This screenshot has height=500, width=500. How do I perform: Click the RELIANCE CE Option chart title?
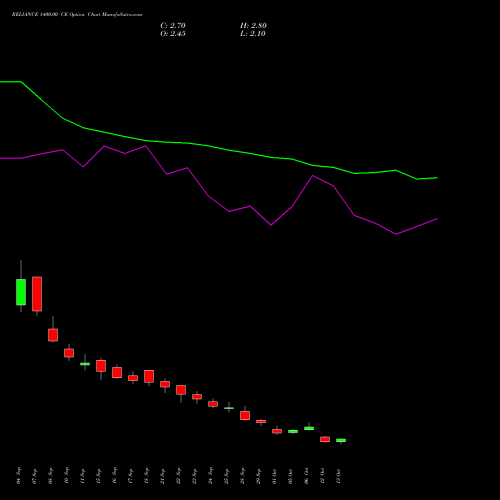pos(77,15)
